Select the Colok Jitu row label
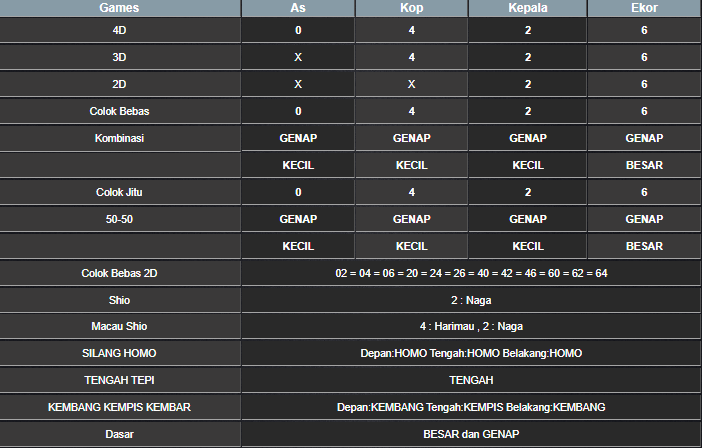Image resolution: width=702 pixels, height=448 pixels. point(119,192)
